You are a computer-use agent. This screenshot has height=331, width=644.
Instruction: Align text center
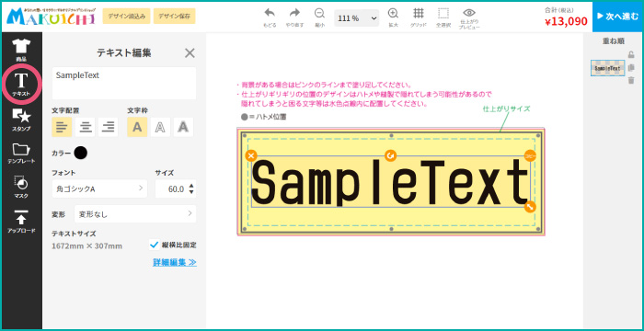(85, 127)
